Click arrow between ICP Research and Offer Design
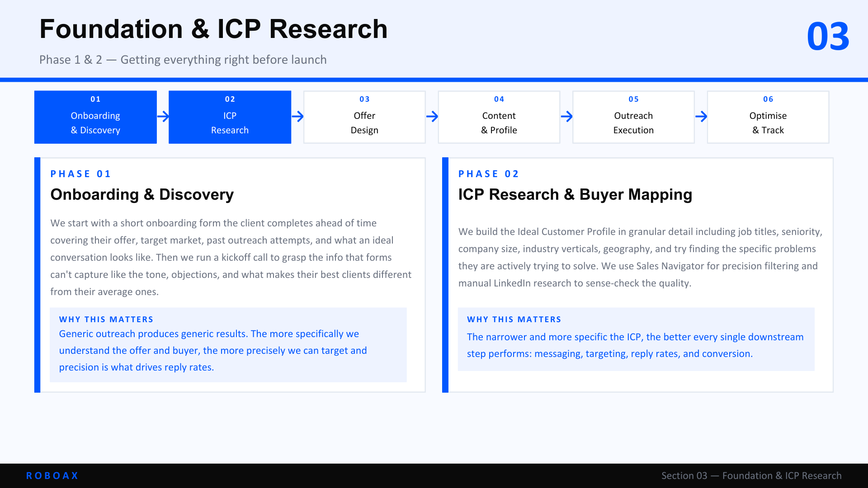 pos(297,117)
